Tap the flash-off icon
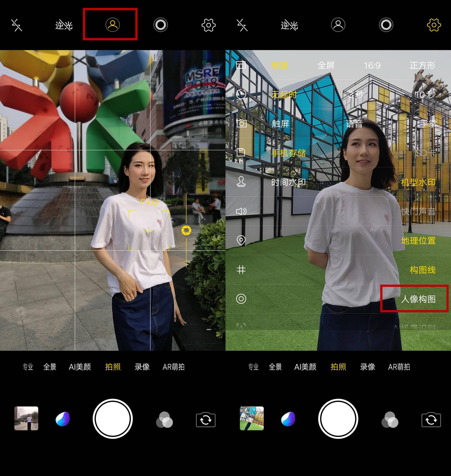Viewport: 451px width, 476px height. click(x=17, y=25)
